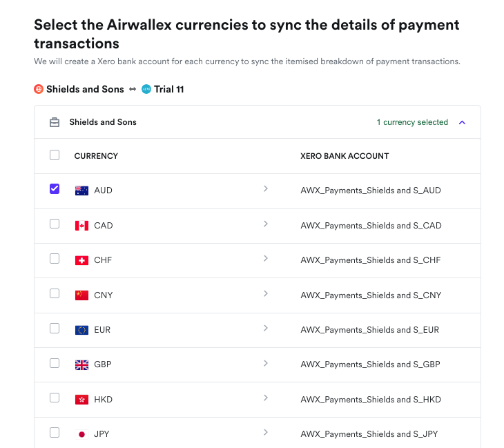The width and height of the screenshot is (504, 448).
Task: Uncheck the AUD currency checkbox
Action: tap(55, 189)
